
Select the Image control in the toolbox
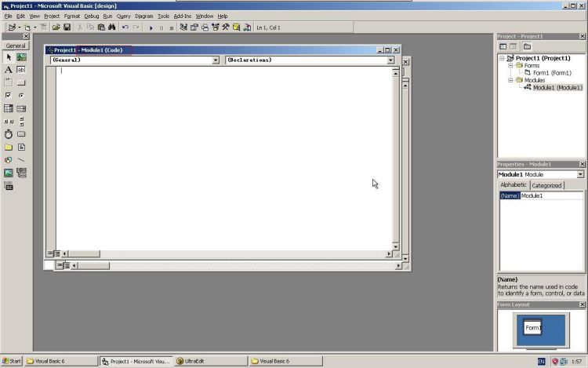click(x=9, y=173)
